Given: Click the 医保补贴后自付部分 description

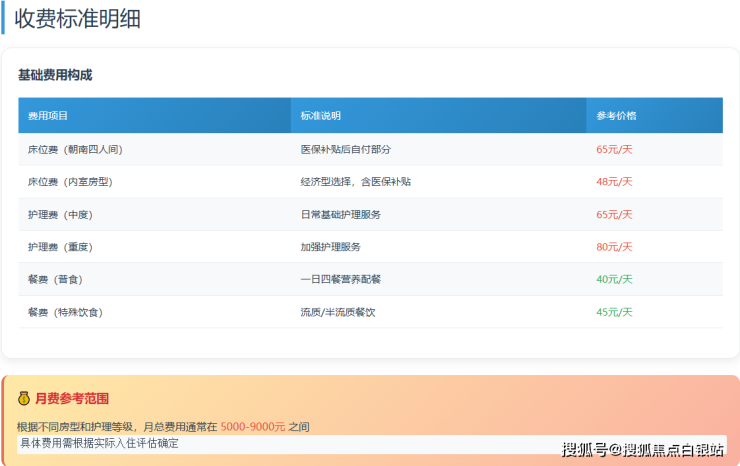Looking at the screenshot, I should coord(346,149).
